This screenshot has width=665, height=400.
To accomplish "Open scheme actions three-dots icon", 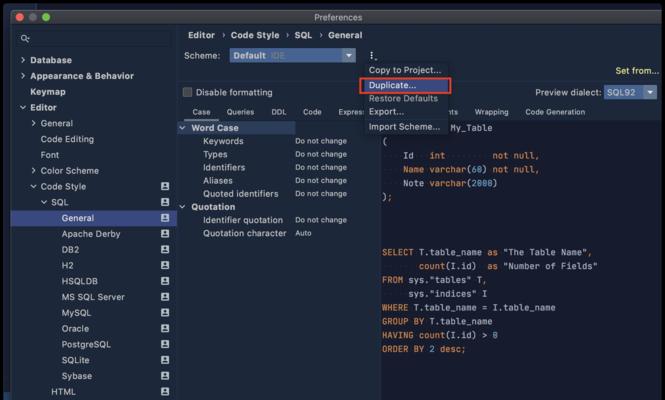I will coord(372,56).
